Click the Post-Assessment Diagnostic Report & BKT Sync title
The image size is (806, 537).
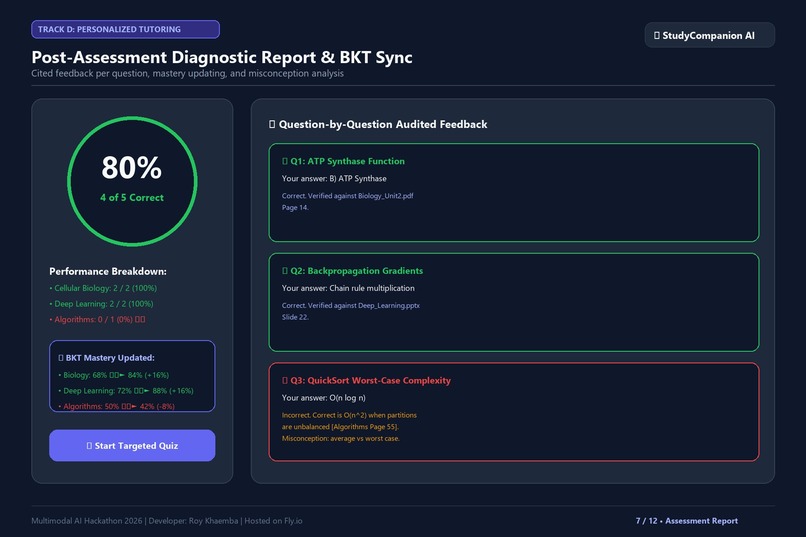(x=222, y=57)
